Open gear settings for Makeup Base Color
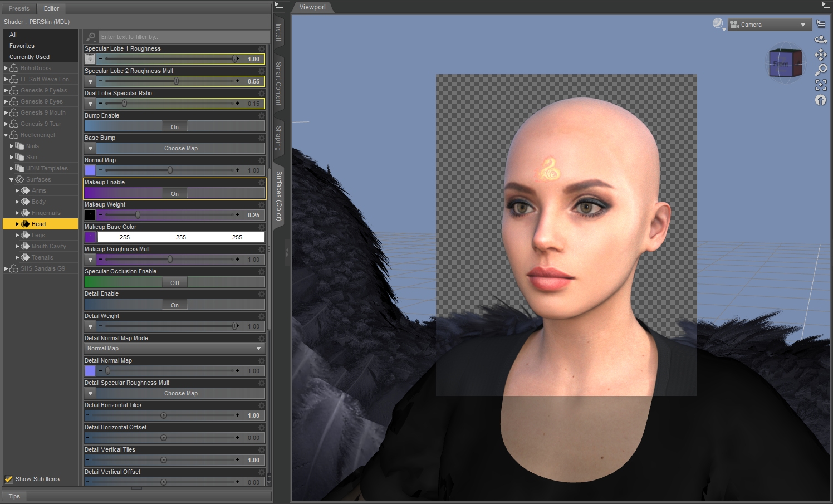This screenshot has width=833, height=504. pos(261,227)
